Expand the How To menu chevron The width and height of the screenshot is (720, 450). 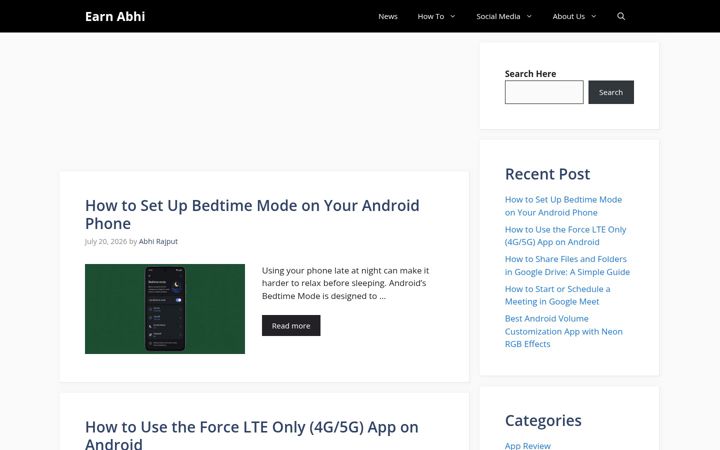tap(453, 16)
